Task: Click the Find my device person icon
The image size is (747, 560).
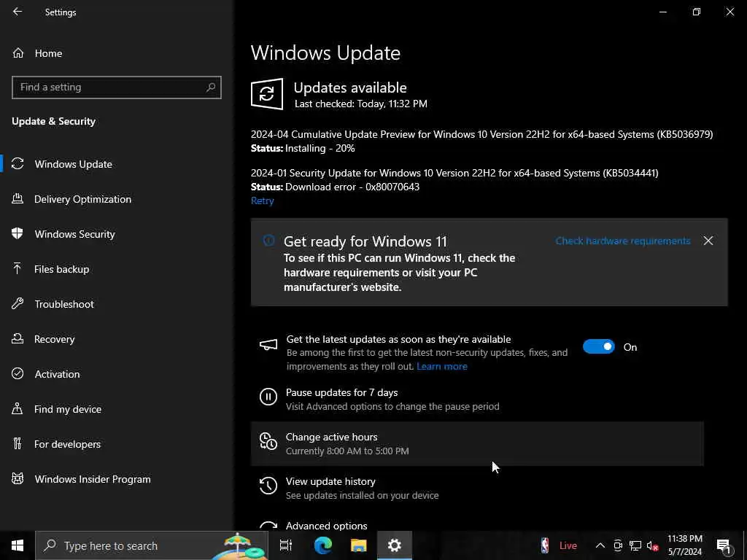Action: pos(18,408)
